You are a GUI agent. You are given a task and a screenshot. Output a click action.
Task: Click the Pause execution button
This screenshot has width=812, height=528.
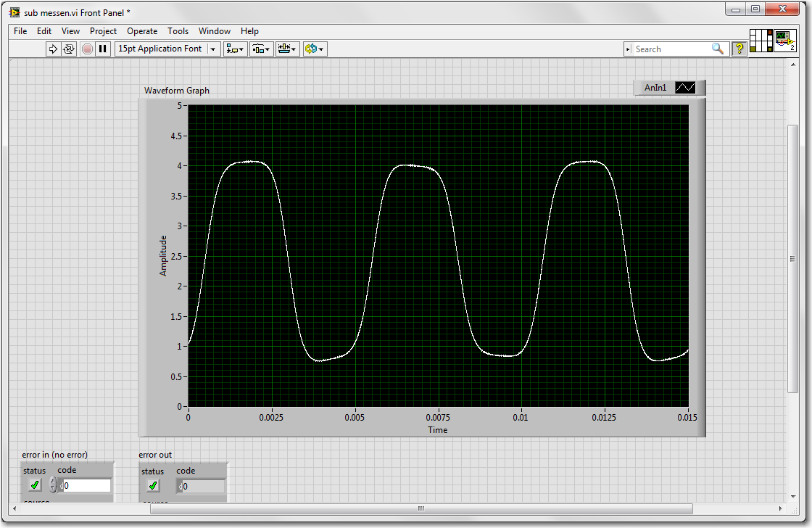[103, 49]
